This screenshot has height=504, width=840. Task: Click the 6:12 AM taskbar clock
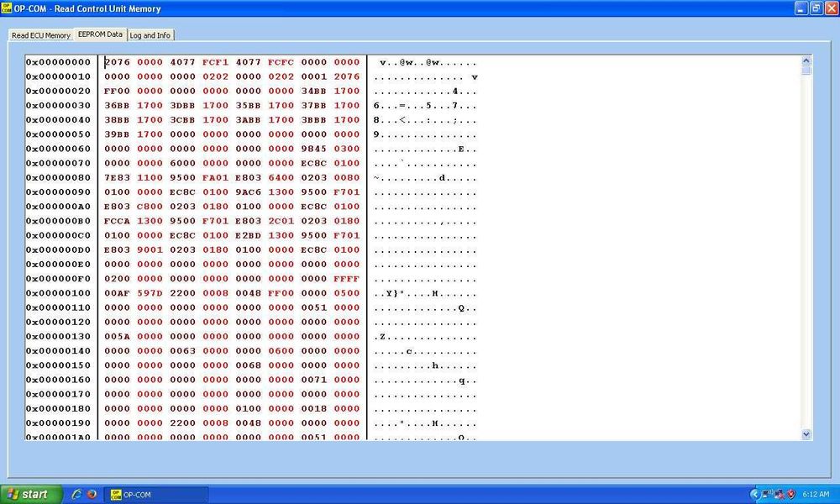(816, 495)
